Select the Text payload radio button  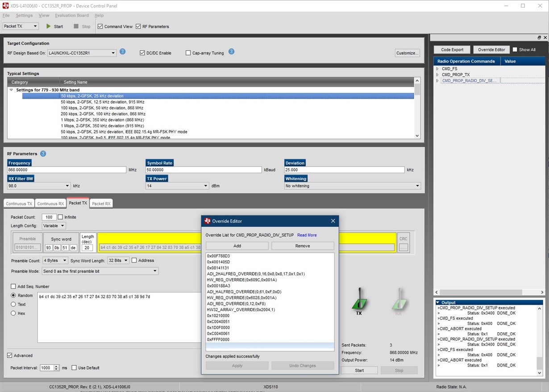[x=13, y=304]
